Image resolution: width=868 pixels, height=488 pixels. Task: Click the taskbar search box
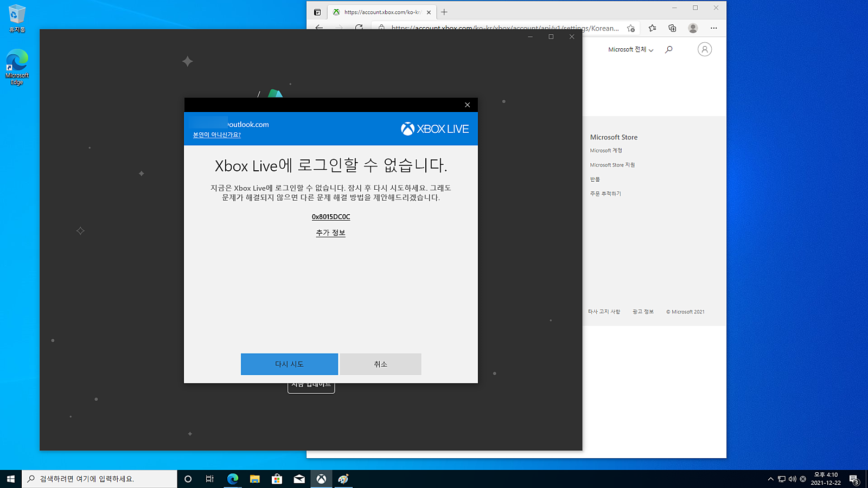[x=99, y=479]
